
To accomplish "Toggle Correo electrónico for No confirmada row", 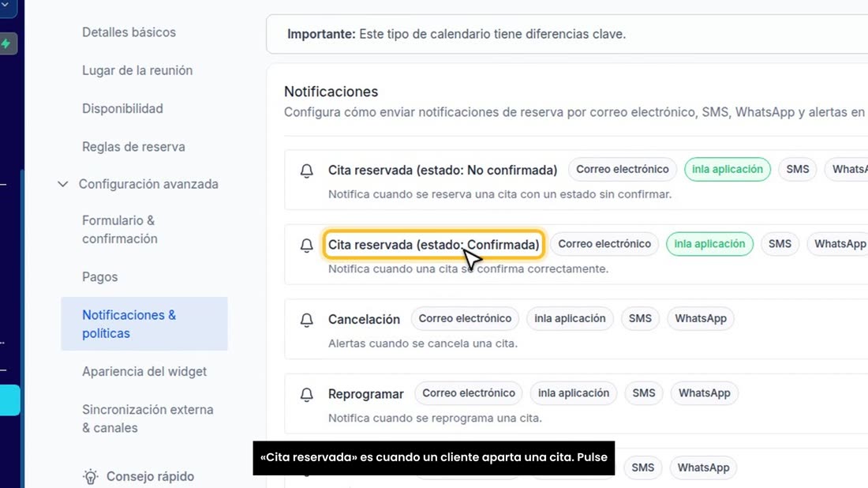I will coord(623,170).
